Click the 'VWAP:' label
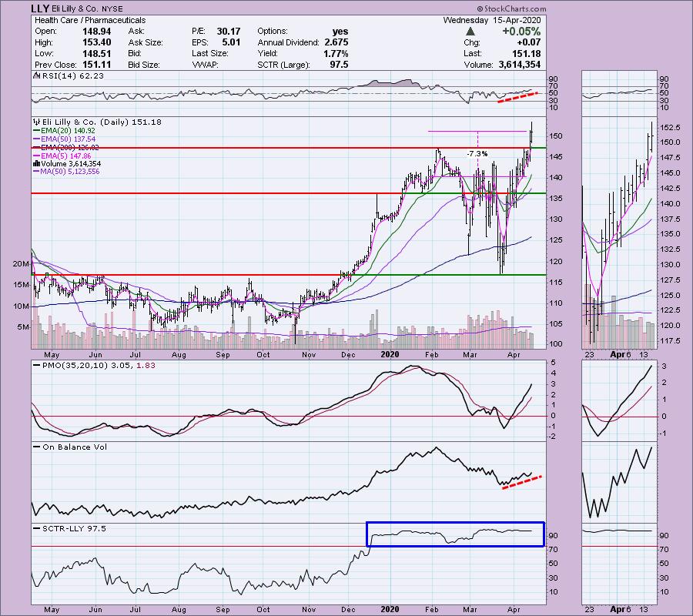This screenshot has height=616, width=693. (204, 65)
